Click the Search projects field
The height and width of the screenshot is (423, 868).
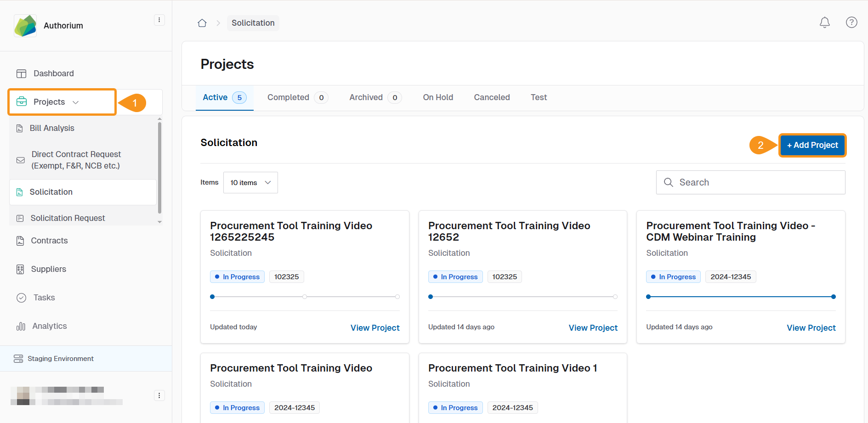(x=750, y=182)
